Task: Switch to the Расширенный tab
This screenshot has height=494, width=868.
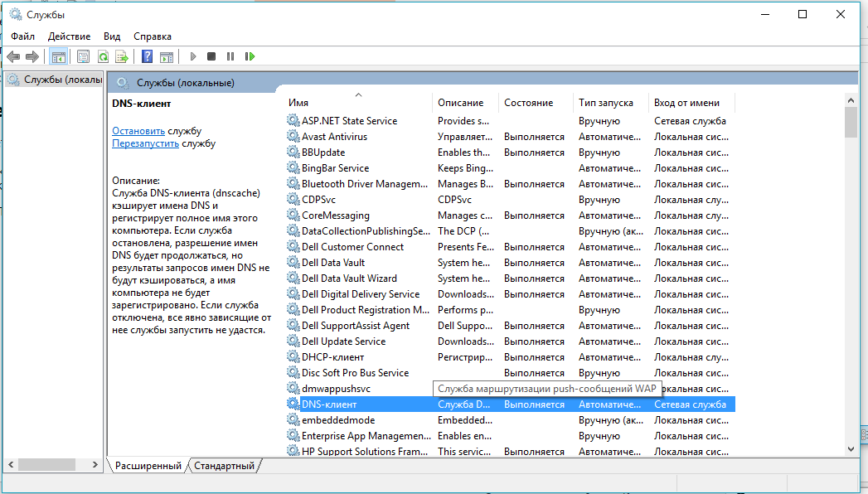Action: pos(148,466)
